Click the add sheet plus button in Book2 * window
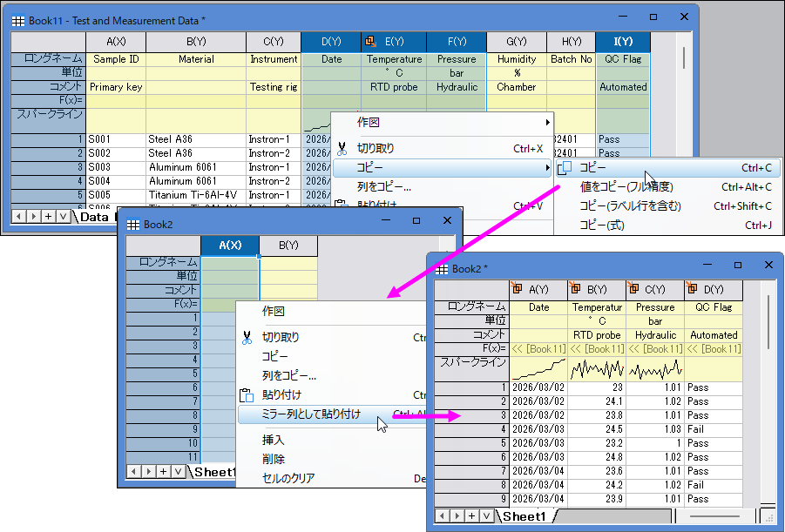Screen dimensions: 785x532 [471, 515]
